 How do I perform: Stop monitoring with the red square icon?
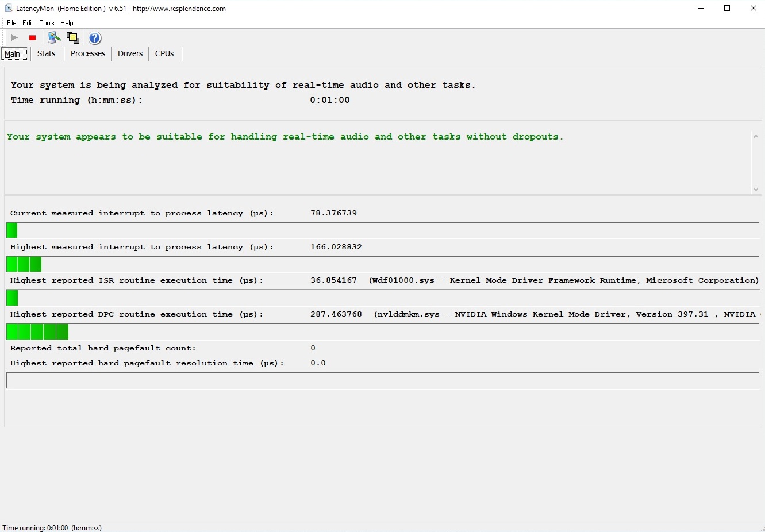[32, 38]
